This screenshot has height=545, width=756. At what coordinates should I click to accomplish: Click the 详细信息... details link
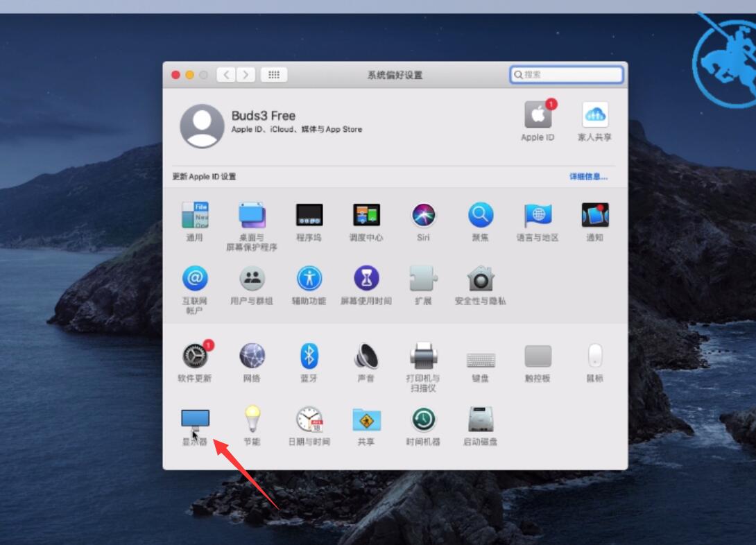589,177
